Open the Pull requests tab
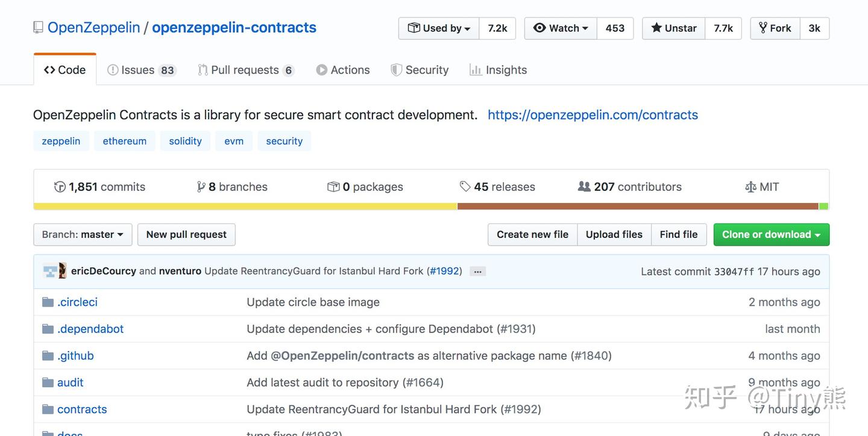 245,70
